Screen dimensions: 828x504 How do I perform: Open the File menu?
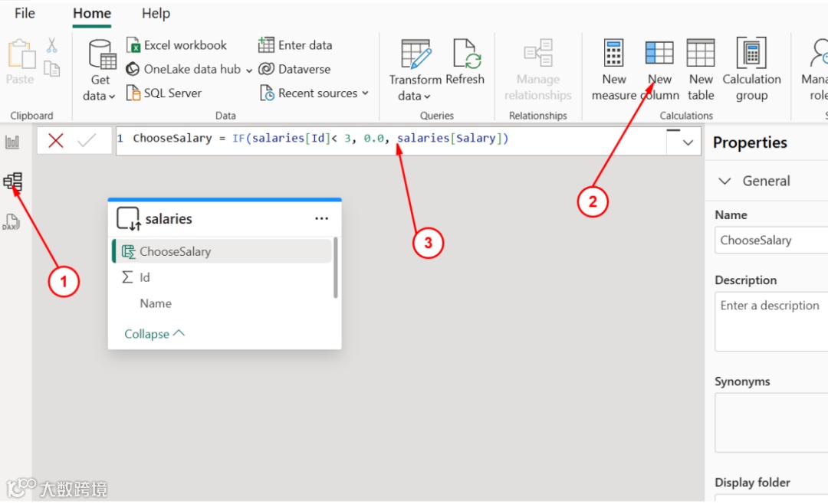click(x=25, y=13)
